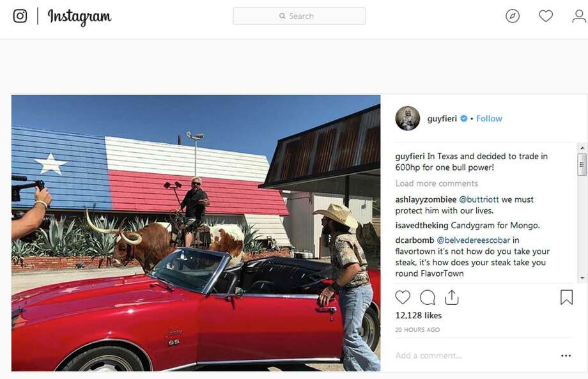Open the Explore compass icon

[x=512, y=16]
